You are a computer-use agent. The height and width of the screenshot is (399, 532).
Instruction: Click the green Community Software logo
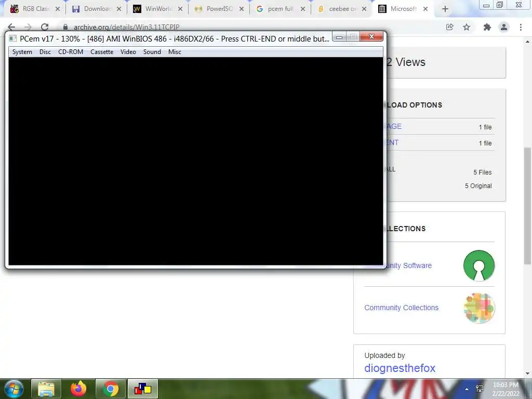(478, 265)
